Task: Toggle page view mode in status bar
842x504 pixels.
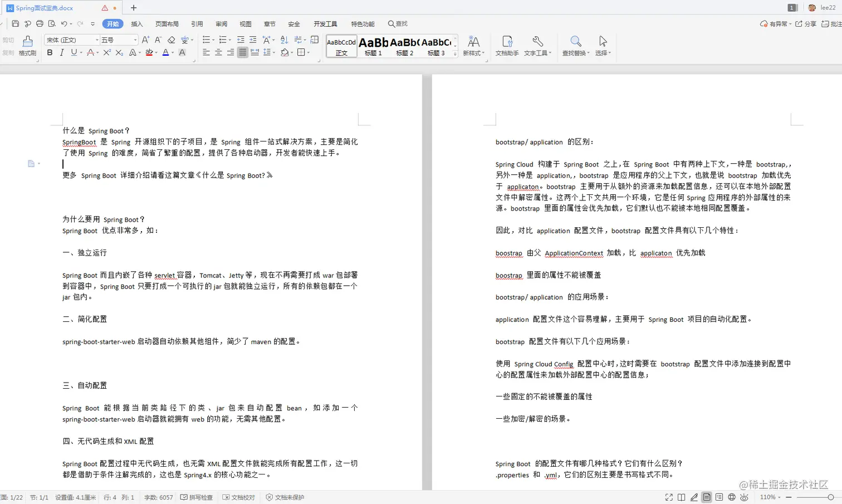Action: (x=706, y=497)
